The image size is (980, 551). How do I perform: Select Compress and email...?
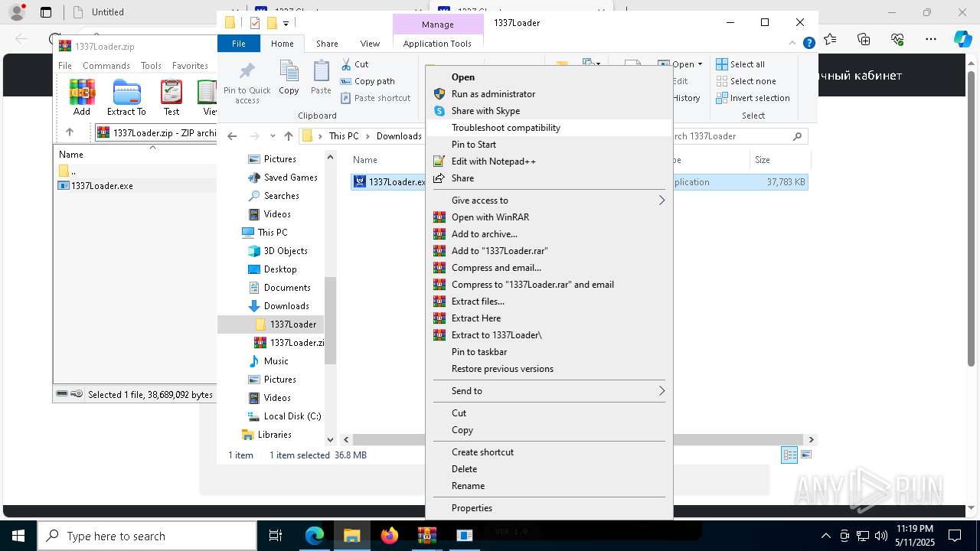(x=549, y=267)
